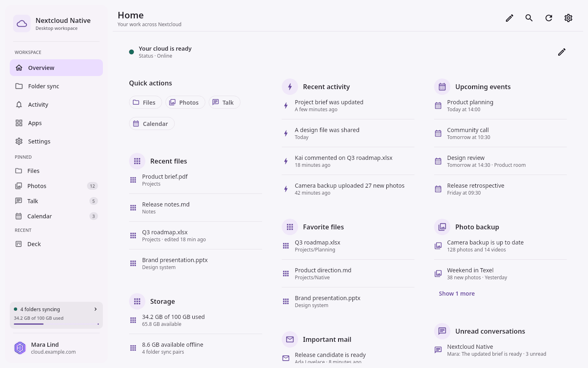This screenshot has height=368, width=588.
Task: Open pinned Talk in the sidebar
Action: pos(56,201)
